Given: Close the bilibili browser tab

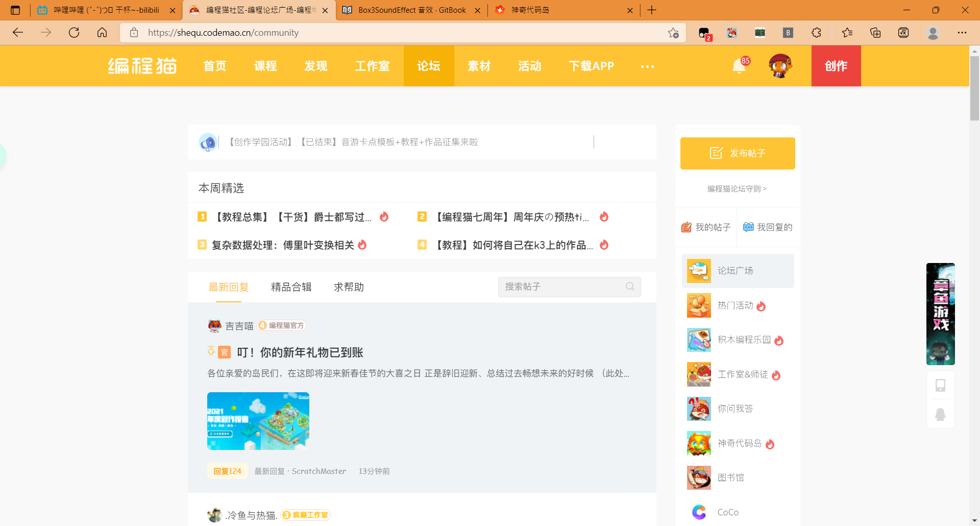Looking at the screenshot, I should point(173,10).
